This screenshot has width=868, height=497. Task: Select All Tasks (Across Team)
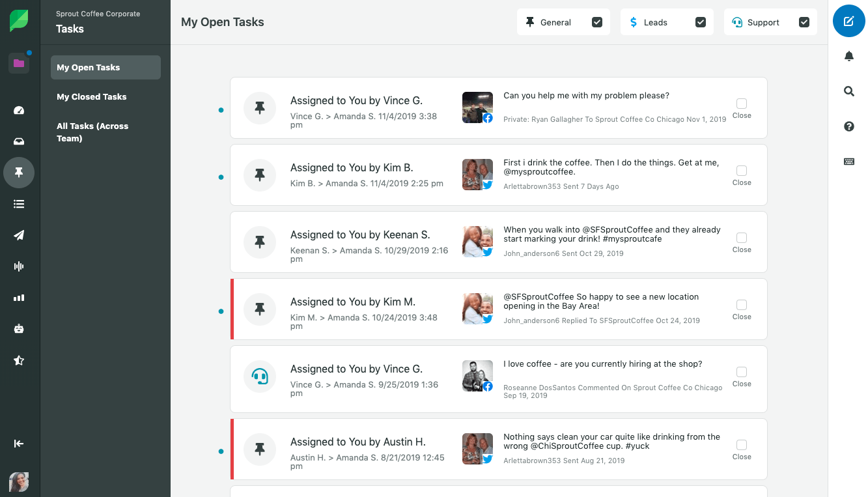pos(105,132)
